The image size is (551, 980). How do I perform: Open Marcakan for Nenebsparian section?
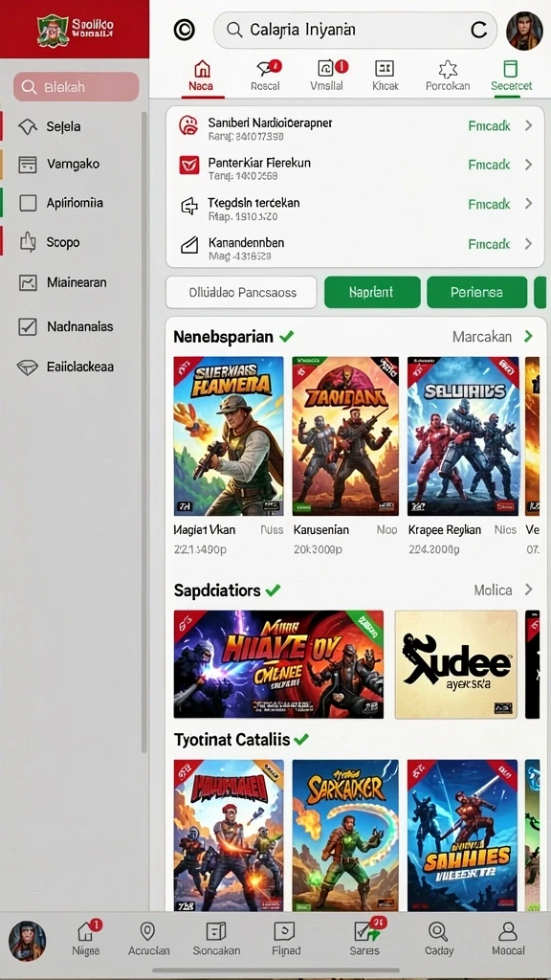point(482,337)
